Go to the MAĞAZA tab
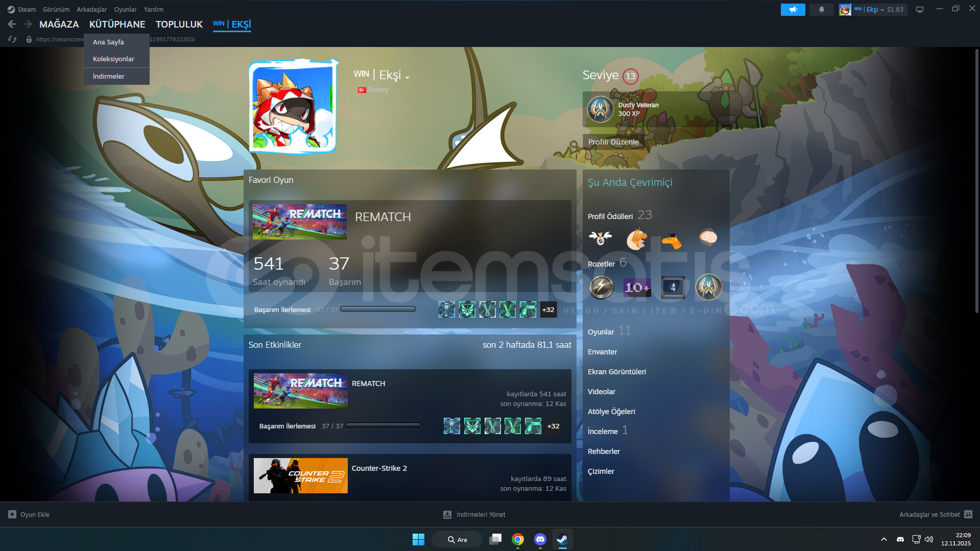This screenshot has width=980, height=551. [x=59, y=24]
